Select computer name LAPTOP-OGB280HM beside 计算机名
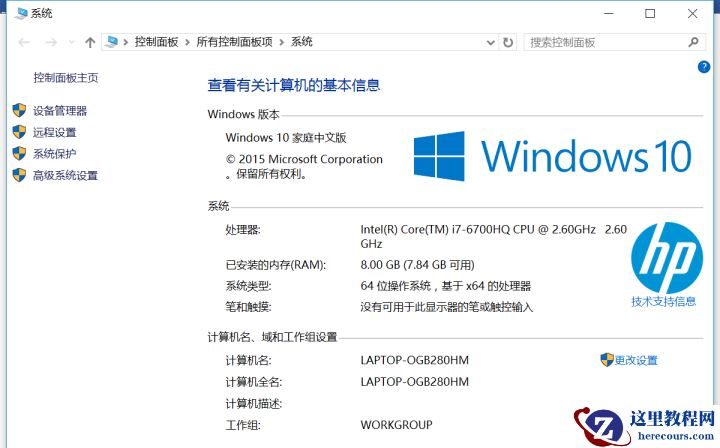Image resolution: width=720 pixels, height=448 pixels. click(415, 360)
